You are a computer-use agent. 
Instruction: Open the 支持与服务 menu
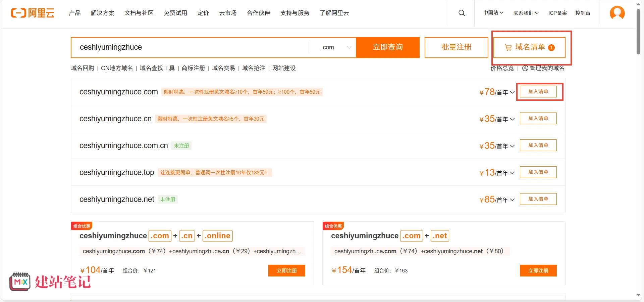(295, 13)
